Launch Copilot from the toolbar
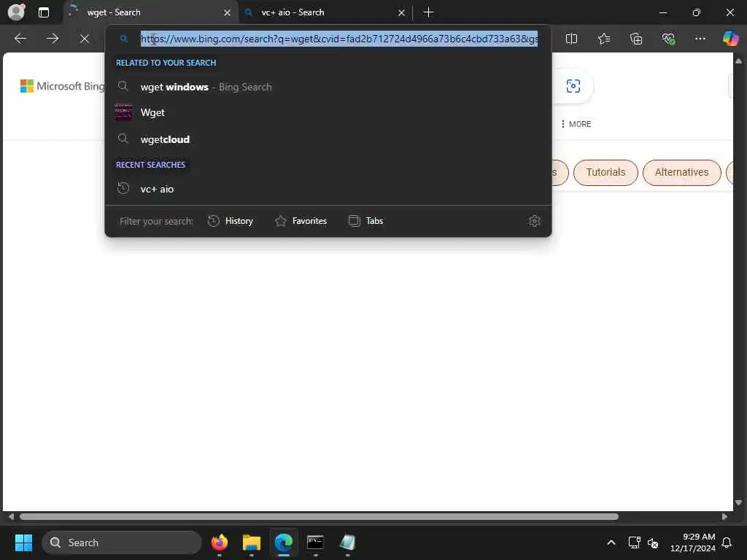The height and width of the screenshot is (560, 747). (x=730, y=39)
